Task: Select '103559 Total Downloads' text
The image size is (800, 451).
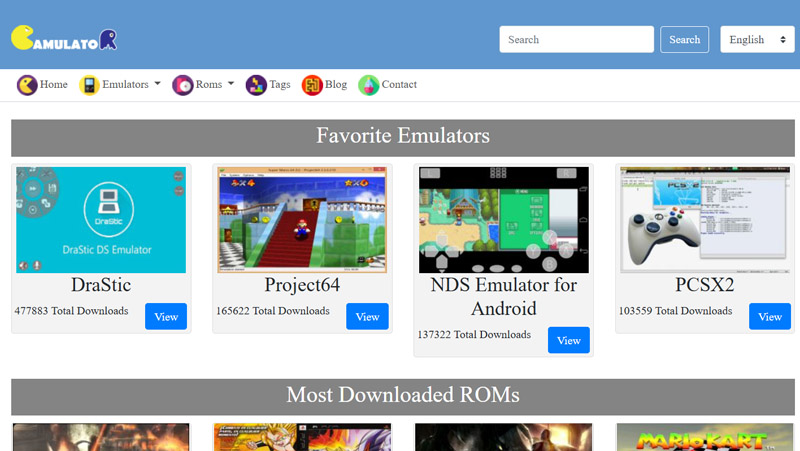Action: pyautogui.click(x=676, y=311)
